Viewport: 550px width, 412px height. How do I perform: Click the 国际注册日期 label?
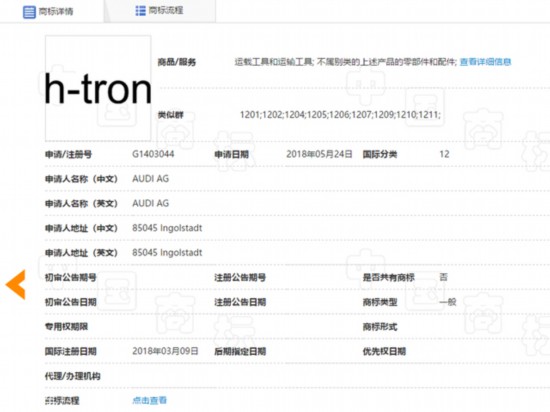click(71, 351)
